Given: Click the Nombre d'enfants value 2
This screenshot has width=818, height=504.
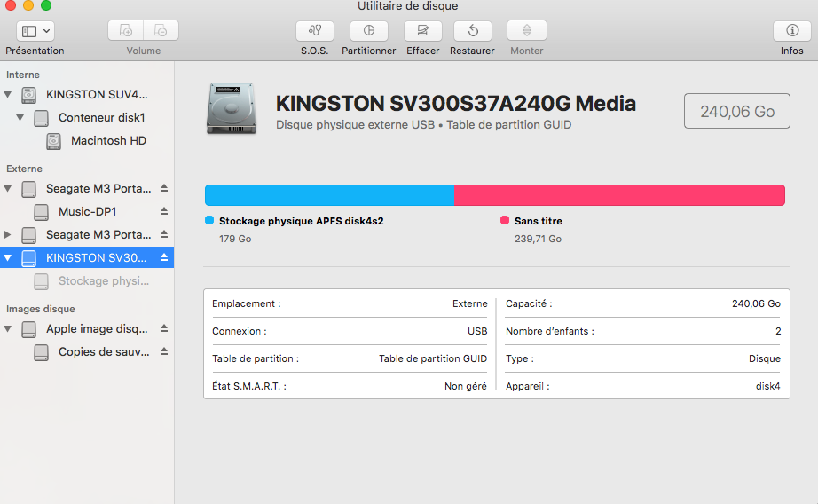Looking at the screenshot, I should tap(778, 331).
